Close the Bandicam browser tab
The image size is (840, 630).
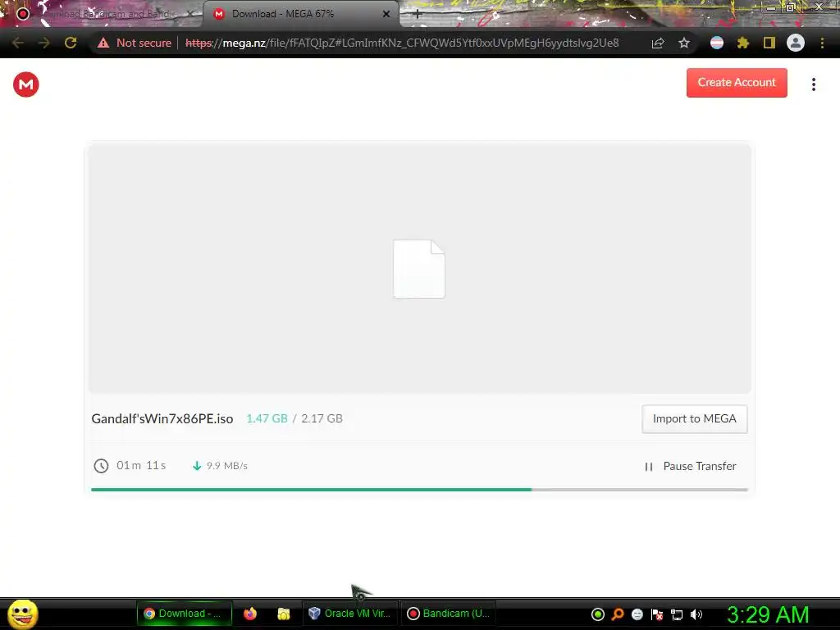tap(190, 14)
